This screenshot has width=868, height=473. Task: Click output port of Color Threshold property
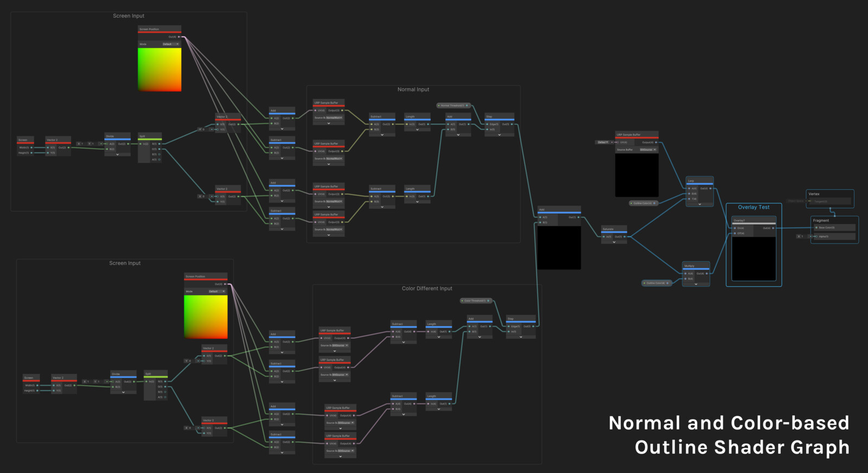pos(488,301)
